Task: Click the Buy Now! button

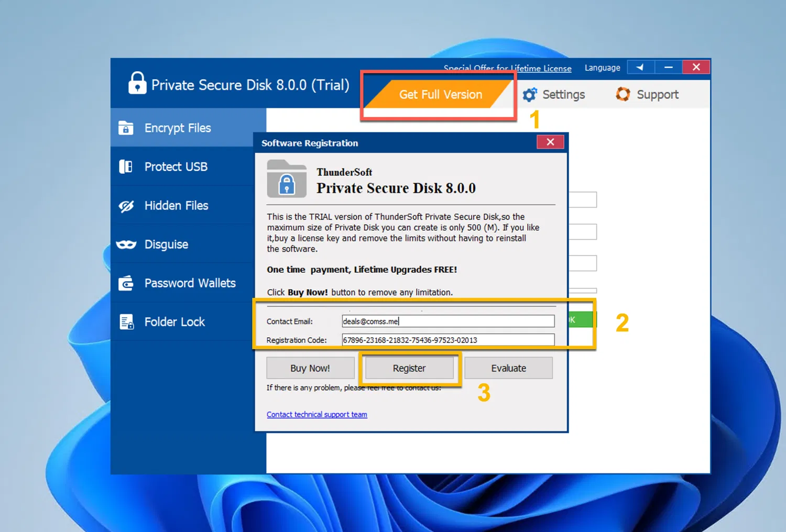Action: [x=310, y=368]
